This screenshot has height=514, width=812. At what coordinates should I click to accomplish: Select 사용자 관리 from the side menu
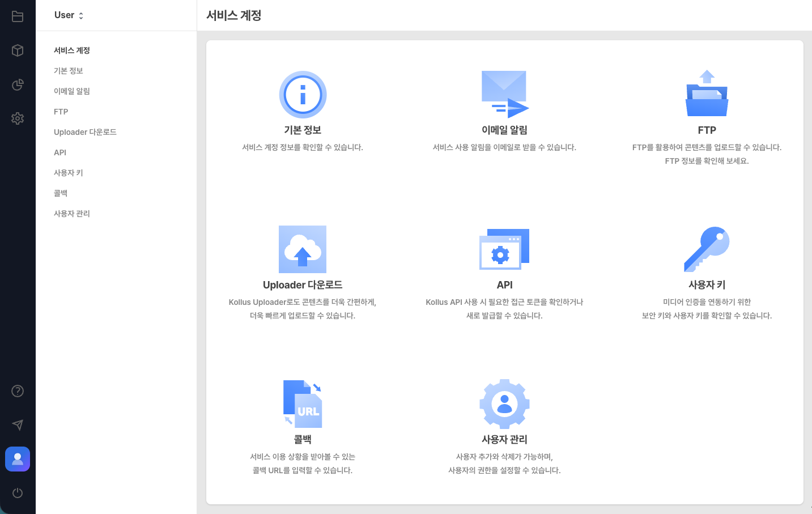[x=72, y=213]
